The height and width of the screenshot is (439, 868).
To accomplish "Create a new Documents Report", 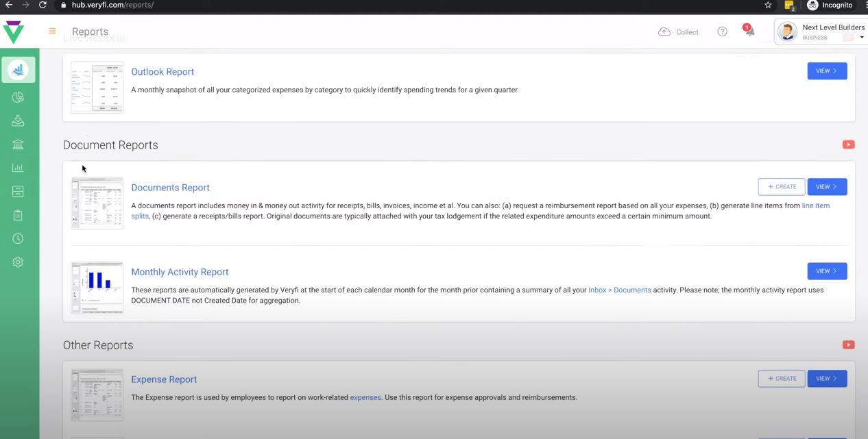I will click(782, 187).
